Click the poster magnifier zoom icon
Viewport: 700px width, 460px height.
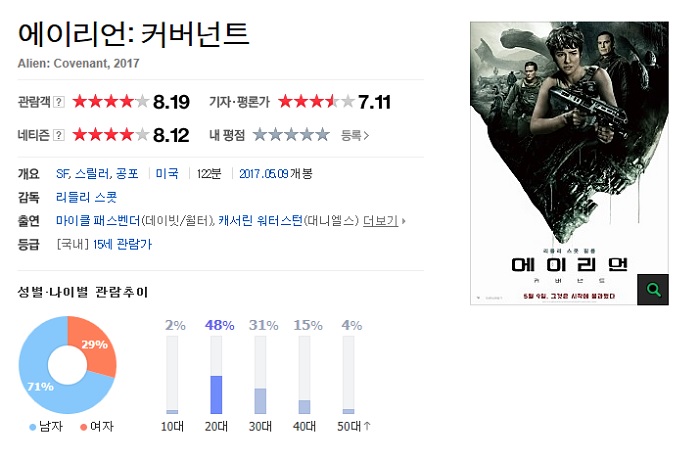[x=652, y=289]
